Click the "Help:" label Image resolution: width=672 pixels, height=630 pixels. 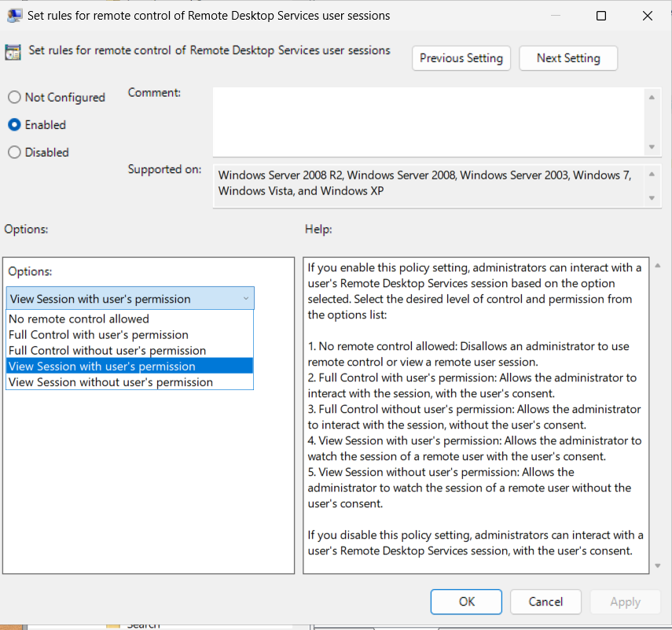click(x=318, y=229)
